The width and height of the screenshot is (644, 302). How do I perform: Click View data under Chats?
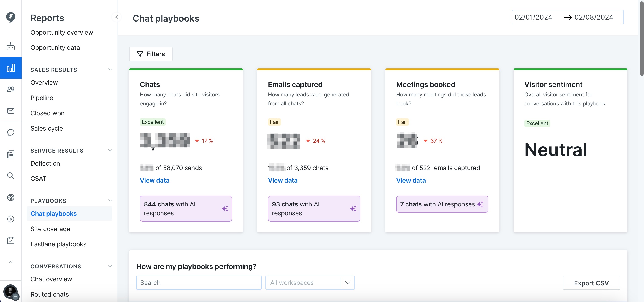[x=154, y=180]
